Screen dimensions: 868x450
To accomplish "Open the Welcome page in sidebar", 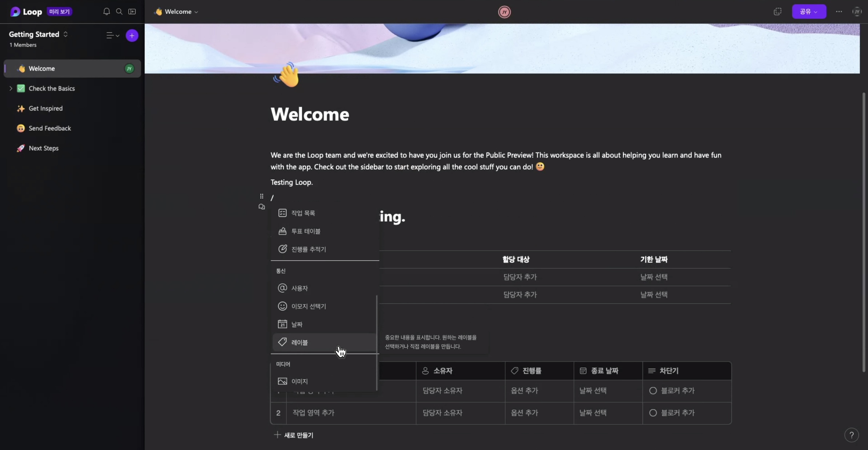I will [x=72, y=68].
